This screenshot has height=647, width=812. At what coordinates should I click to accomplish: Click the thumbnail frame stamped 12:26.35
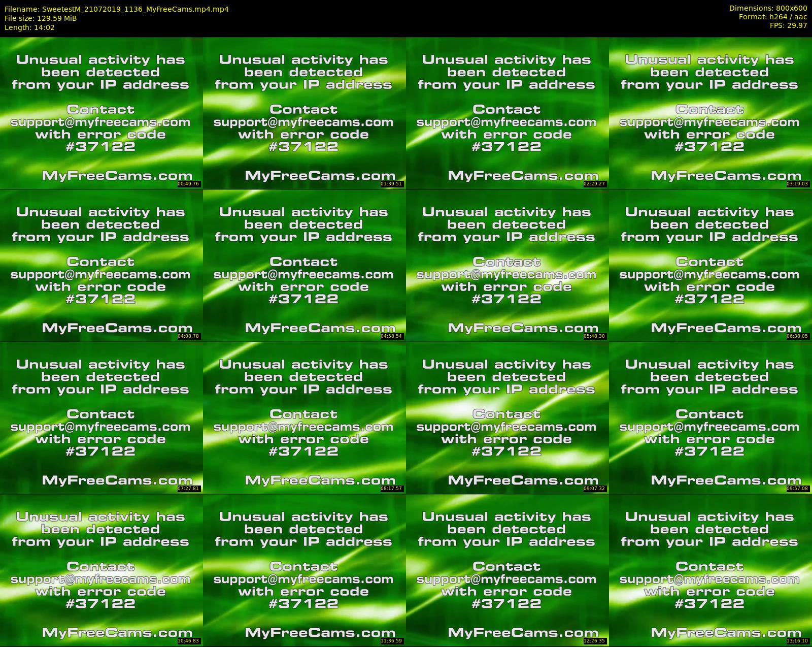point(507,570)
